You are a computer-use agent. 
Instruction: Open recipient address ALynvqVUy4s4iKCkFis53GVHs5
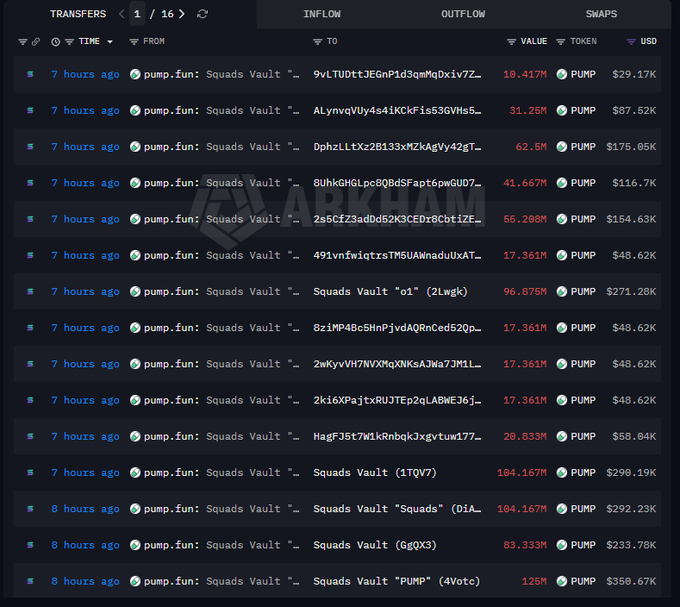397,111
